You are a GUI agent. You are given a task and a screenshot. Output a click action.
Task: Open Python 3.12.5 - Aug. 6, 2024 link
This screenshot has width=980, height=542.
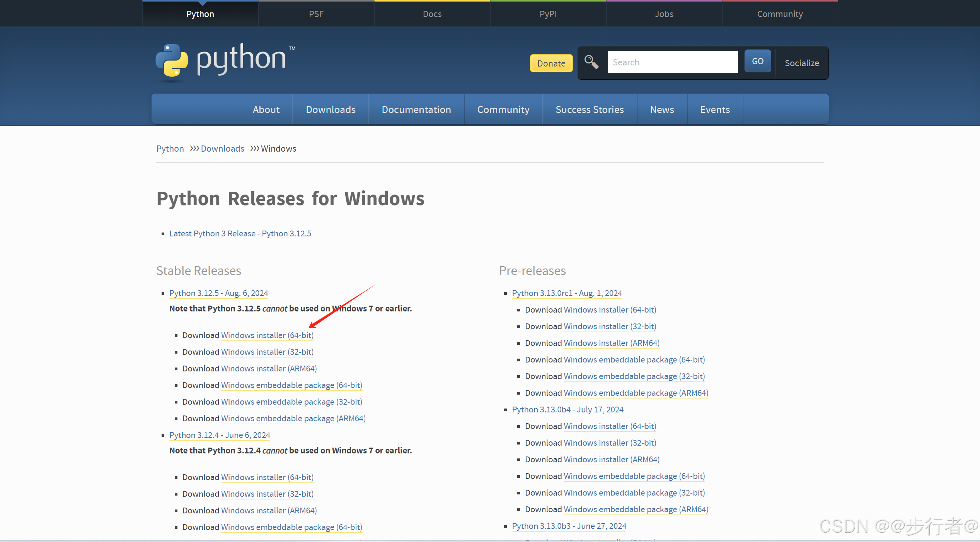pyautogui.click(x=219, y=293)
